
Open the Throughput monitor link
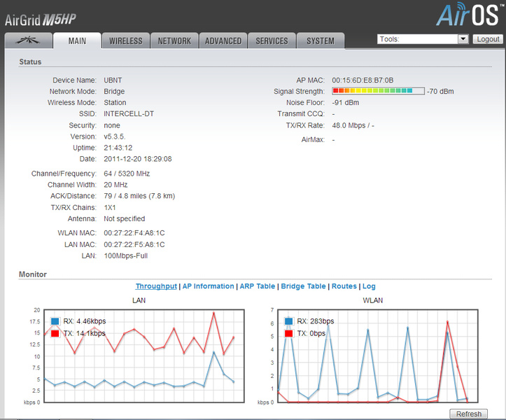click(x=156, y=286)
